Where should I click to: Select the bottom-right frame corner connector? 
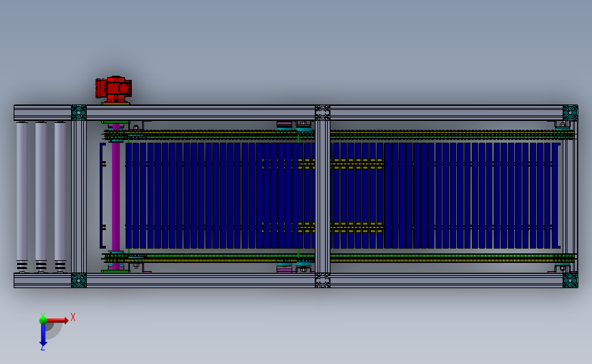(x=570, y=281)
